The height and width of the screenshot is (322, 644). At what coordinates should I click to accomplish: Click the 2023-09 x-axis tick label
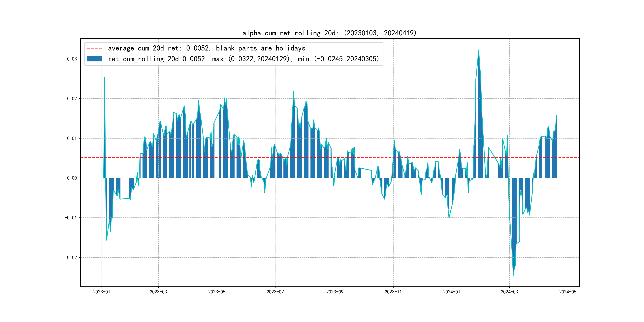[x=335, y=292]
